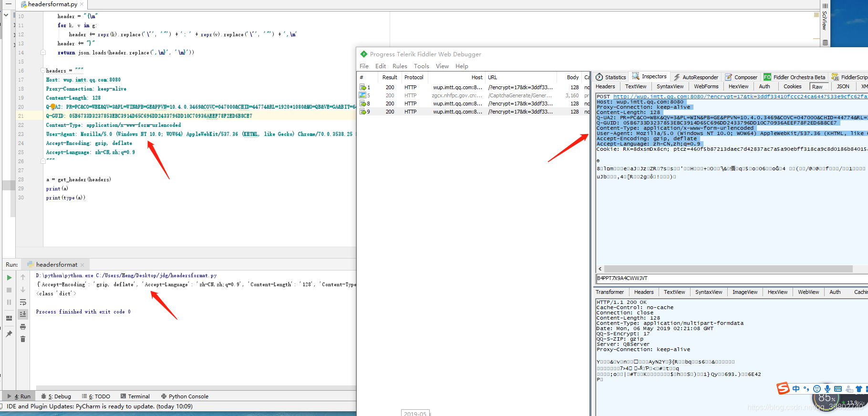Viewport: 868px width, 416px height.
Task: Open Fiddler Help menu
Action: pyautogui.click(x=462, y=66)
